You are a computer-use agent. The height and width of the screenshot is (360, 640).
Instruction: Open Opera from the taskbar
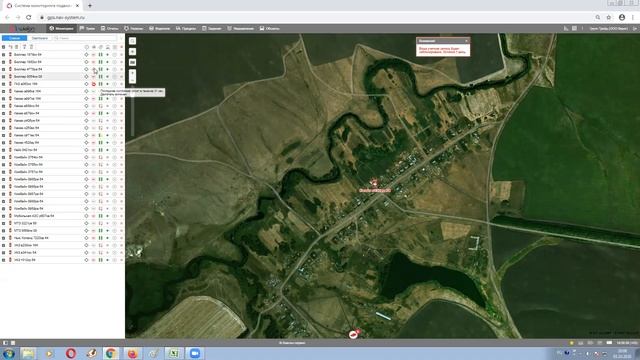[71, 353]
